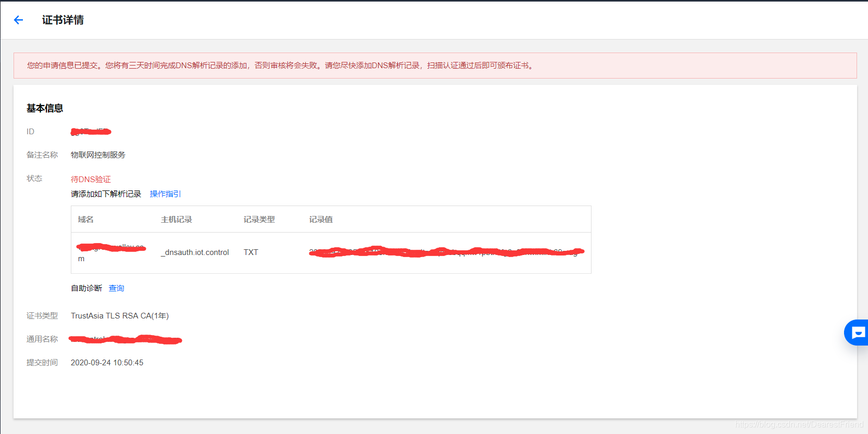Select the status text 待DNS验证
This screenshot has width=868, height=434.
(x=91, y=179)
